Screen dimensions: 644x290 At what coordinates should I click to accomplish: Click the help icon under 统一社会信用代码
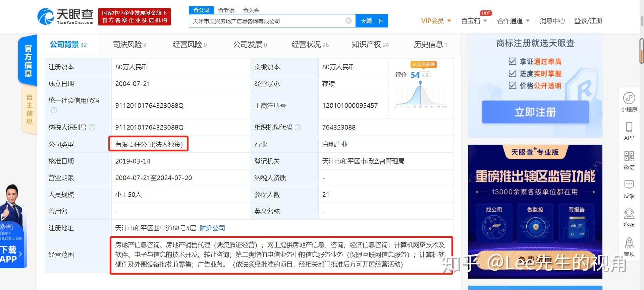pos(54,110)
